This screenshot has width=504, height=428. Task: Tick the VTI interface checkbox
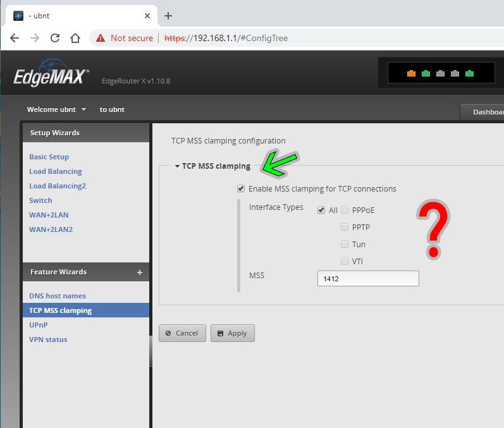click(x=345, y=261)
